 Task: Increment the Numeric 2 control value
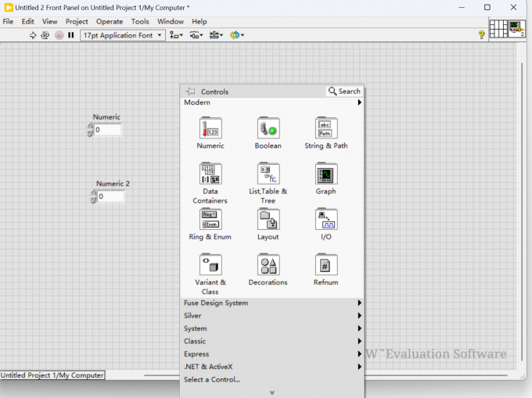pos(93,193)
